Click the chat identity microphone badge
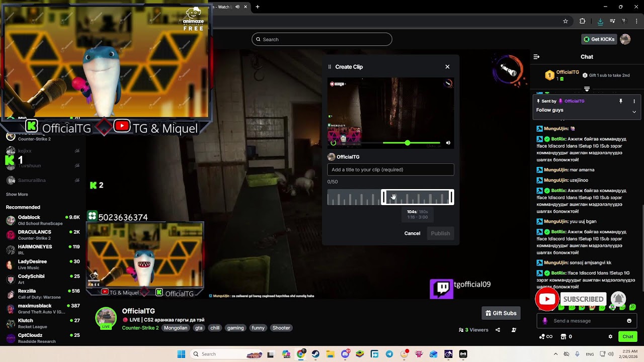Viewport: 644px width, 362px height. (x=545, y=321)
